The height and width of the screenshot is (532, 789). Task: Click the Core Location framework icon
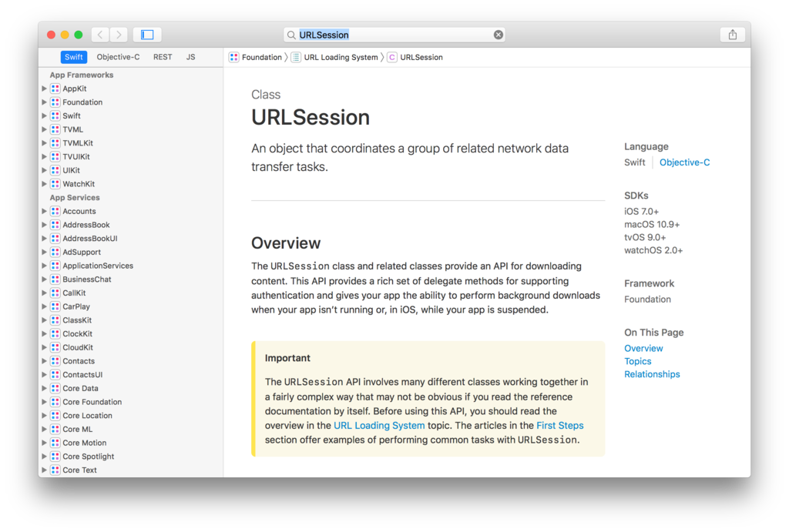pos(55,415)
